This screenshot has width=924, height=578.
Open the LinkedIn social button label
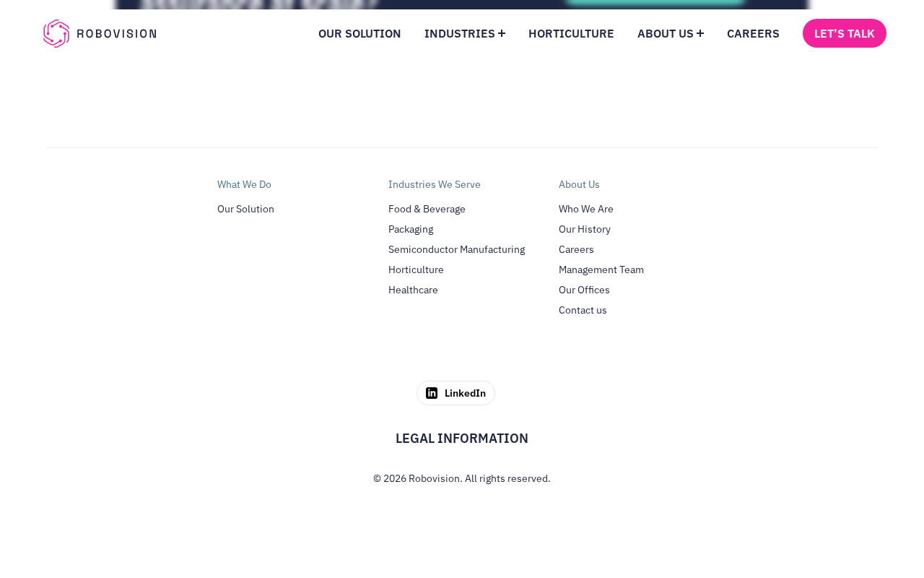coord(465,393)
